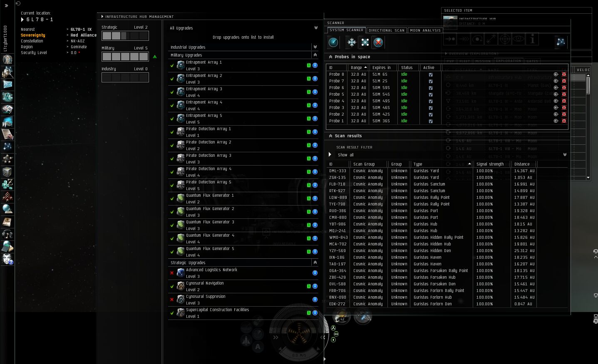Show info for Cynosural Navigation

click(315, 286)
